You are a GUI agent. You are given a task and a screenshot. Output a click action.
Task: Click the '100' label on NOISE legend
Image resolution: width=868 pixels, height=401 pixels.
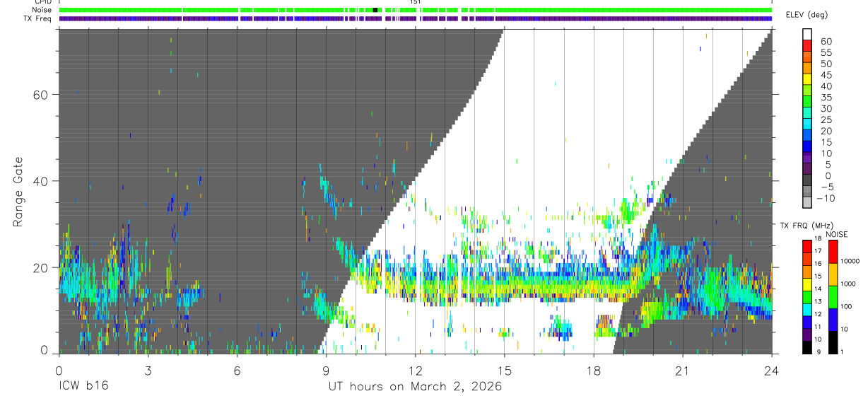[x=846, y=306]
